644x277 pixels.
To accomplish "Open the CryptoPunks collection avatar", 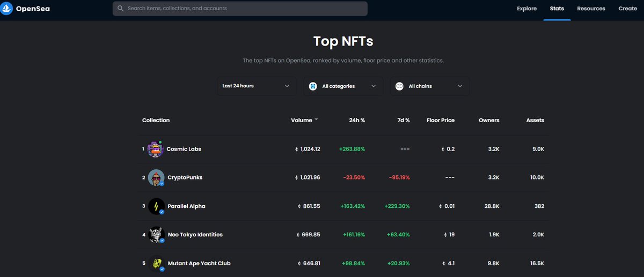I will [156, 177].
